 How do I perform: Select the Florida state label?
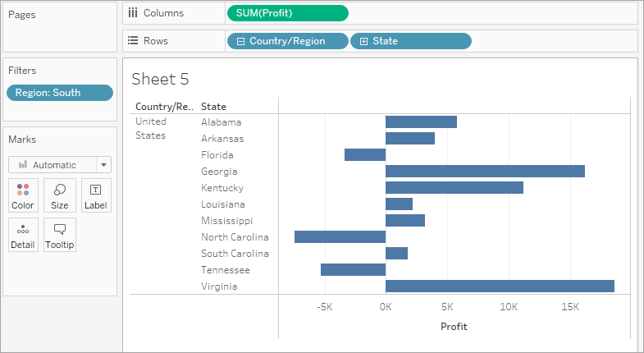[x=217, y=155]
